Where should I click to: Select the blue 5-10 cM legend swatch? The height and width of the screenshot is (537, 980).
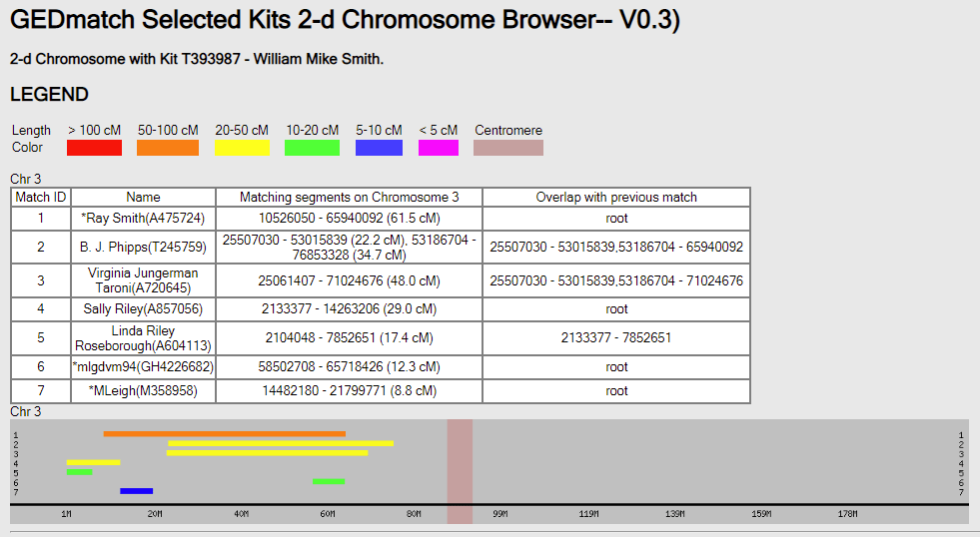coord(379,148)
